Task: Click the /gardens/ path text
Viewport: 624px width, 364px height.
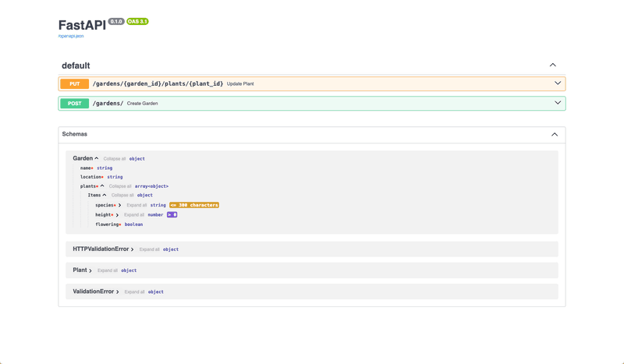Action: [108, 103]
